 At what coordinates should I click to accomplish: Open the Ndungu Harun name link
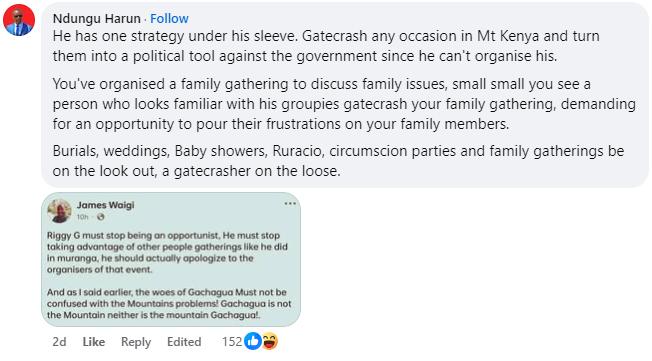tap(96, 19)
